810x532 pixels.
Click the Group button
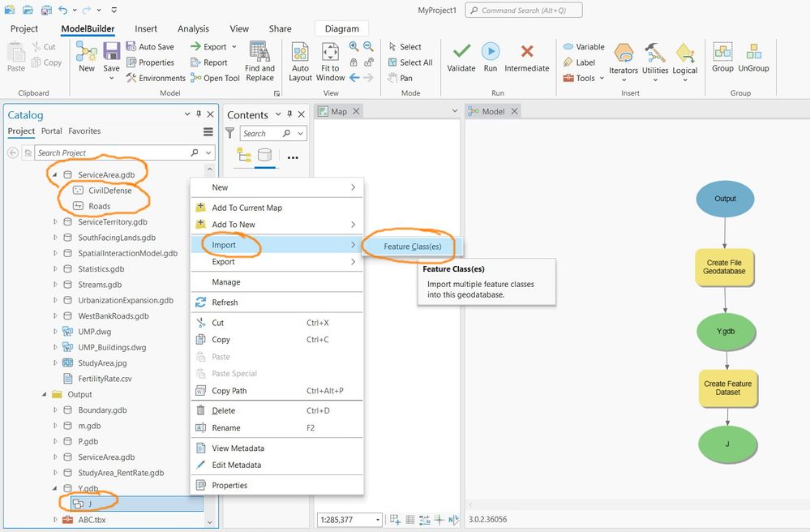(722, 57)
